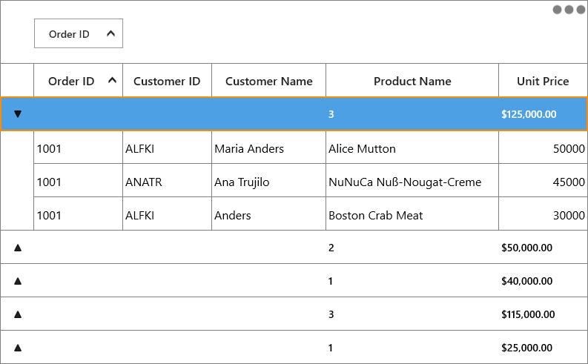Select the Ana Trujilo cell
Image resolution: width=588 pixels, height=364 pixels.
(269, 180)
